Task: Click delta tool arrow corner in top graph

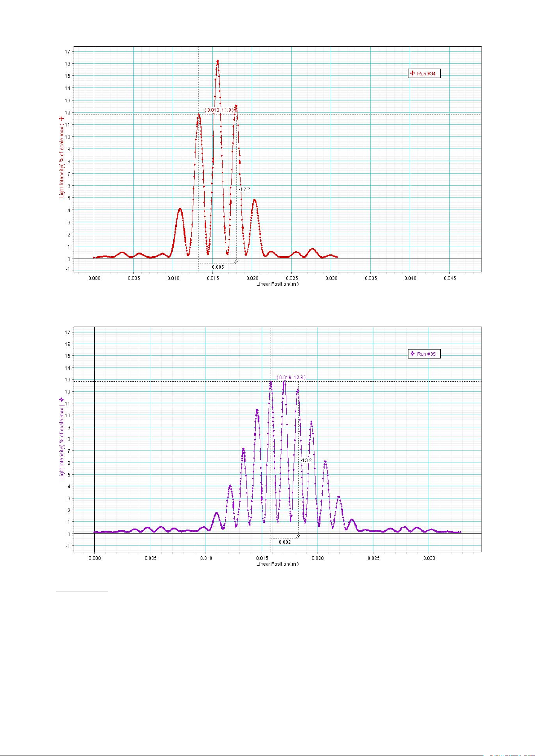Action: pyautogui.click(x=236, y=262)
